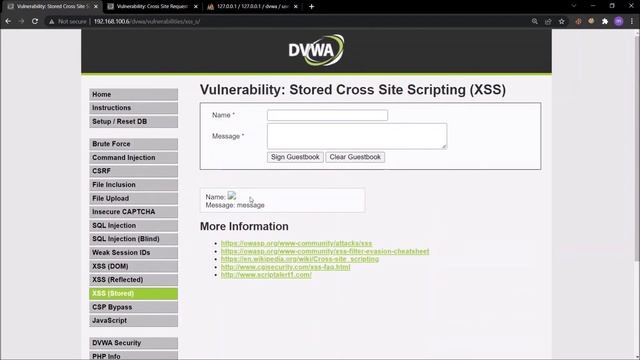640x360 pixels.
Task: Open Setup / Reset DB page
Action: point(133,122)
